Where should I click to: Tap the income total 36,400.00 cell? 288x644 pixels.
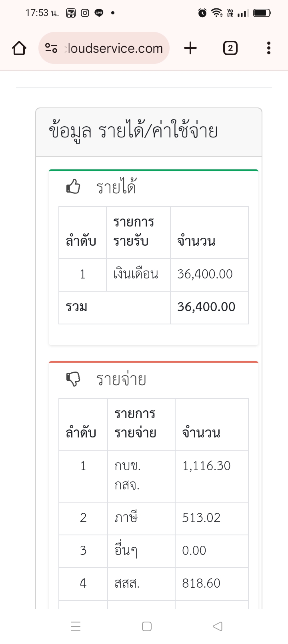206,307
